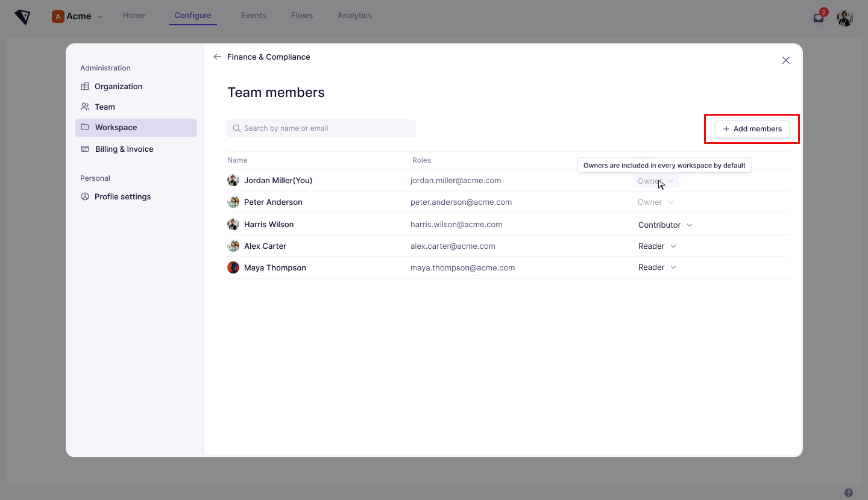Click the email maya.thompson@acme.com
868x500 pixels.
463,267
